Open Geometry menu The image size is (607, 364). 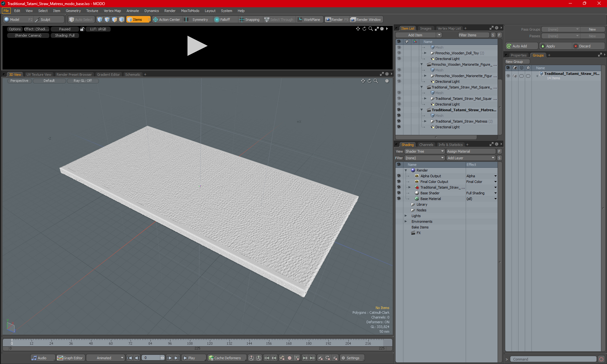pyautogui.click(x=73, y=11)
